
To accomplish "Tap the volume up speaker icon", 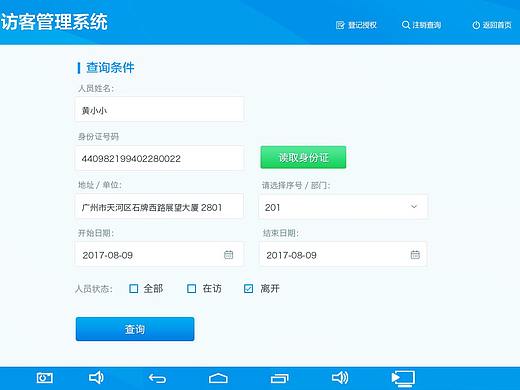I will [340, 378].
